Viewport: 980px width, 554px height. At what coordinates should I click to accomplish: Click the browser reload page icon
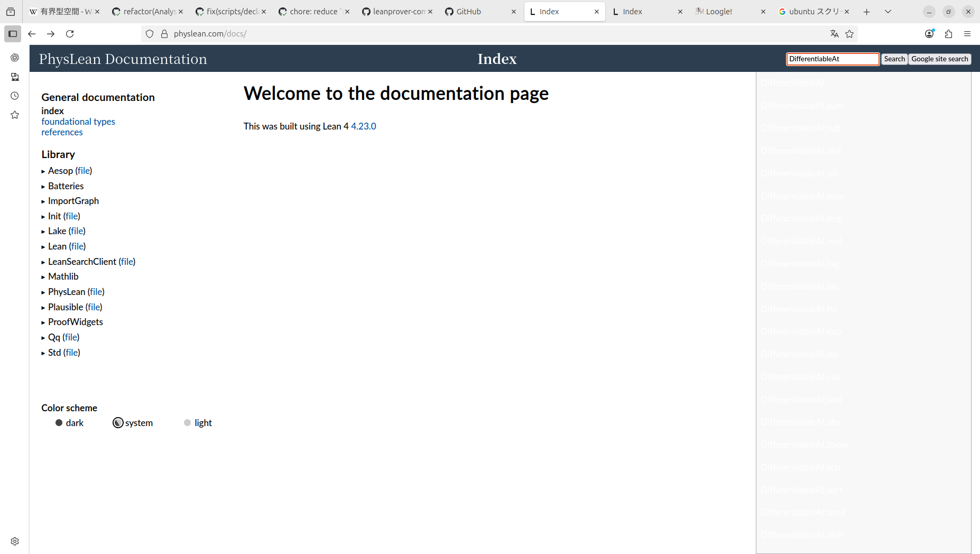(70, 34)
